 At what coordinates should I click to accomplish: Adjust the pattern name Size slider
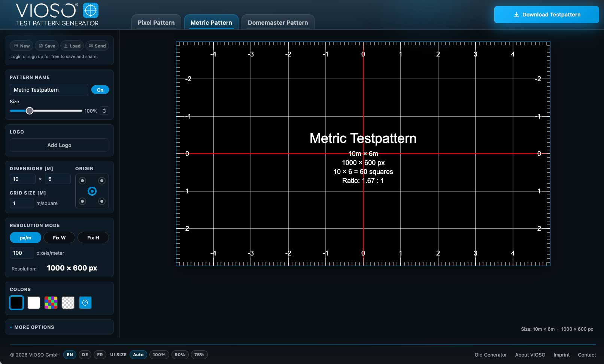[46, 111]
